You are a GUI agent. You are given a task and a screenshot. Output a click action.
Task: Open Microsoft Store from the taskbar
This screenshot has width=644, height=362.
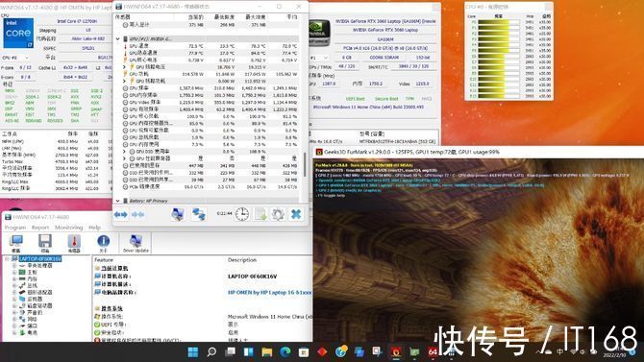[304, 352]
